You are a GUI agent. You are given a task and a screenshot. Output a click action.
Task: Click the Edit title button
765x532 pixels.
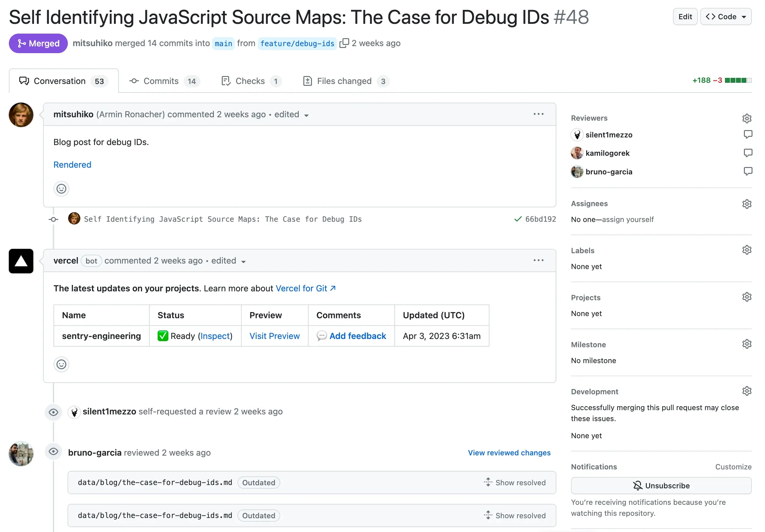click(x=685, y=17)
